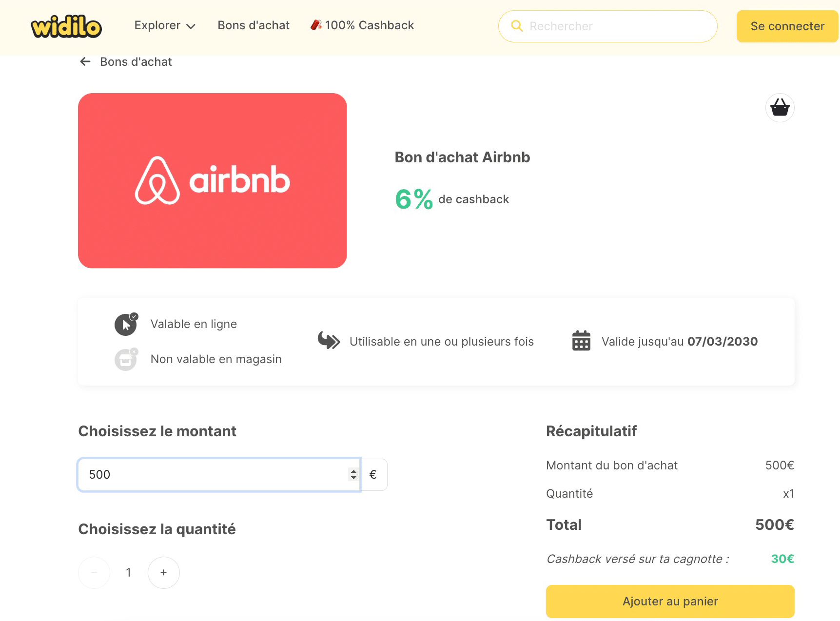Click the 'Non valable en magasin' store icon
The image size is (840, 621).
pos(126,359)
